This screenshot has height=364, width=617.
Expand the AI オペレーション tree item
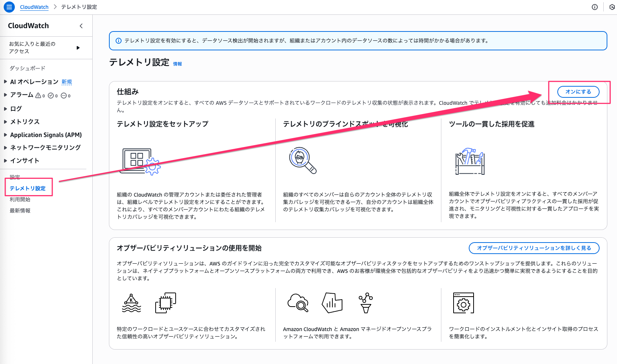pyautogui.click(x=6, y=81)
